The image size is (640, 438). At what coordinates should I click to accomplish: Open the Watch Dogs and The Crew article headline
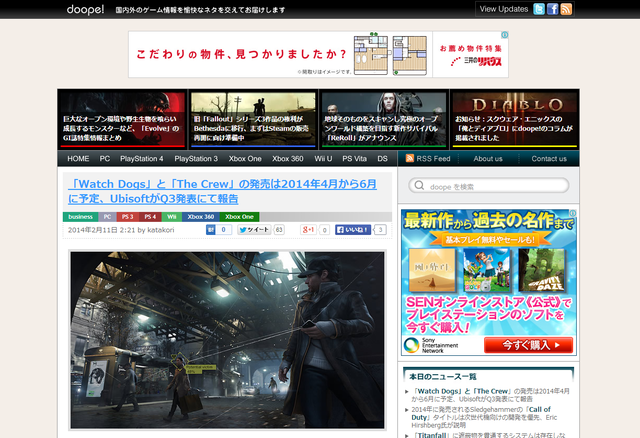pyautogui.click(x=222, y=191)
